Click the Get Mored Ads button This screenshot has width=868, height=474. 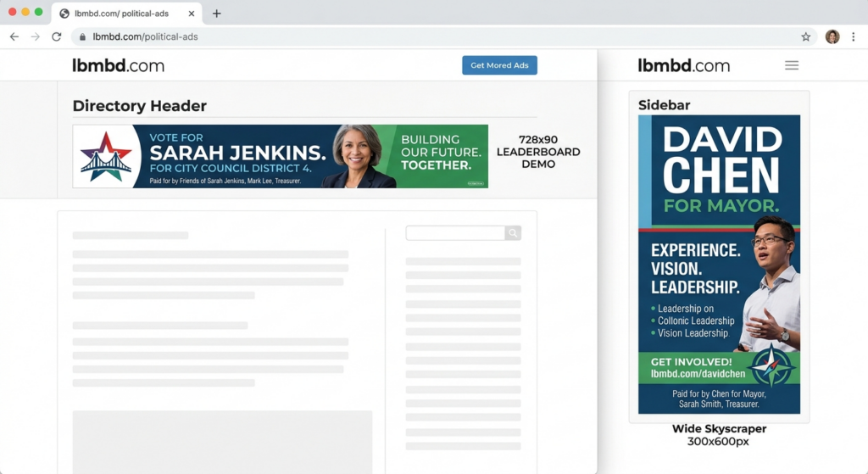tap(499, 65)
